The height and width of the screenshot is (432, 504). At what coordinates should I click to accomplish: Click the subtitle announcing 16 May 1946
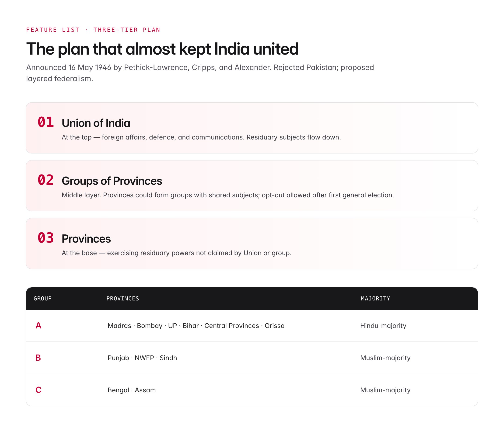tap(200, 73)
